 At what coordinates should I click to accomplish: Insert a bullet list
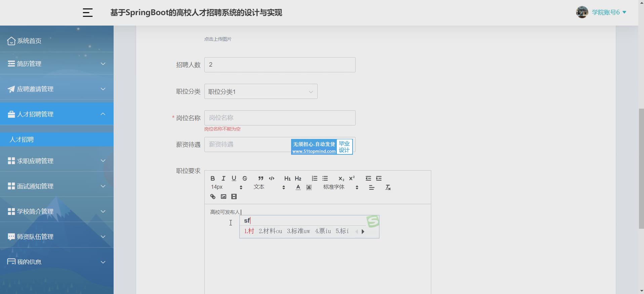point(325,178)
